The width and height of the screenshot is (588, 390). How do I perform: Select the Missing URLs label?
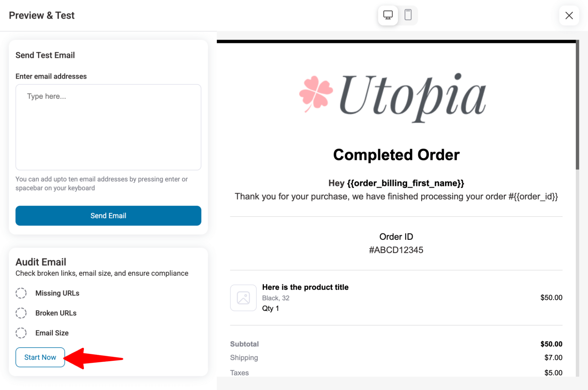[57, 293]
